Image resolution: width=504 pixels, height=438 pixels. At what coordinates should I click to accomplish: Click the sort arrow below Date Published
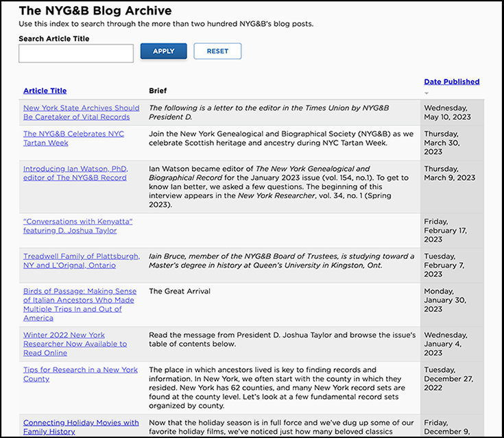coord(427,93)
